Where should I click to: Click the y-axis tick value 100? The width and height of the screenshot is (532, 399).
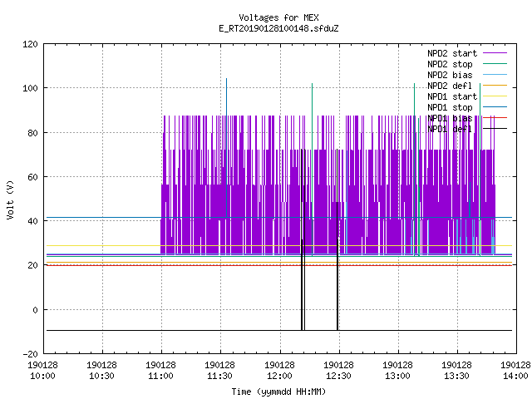30,89
